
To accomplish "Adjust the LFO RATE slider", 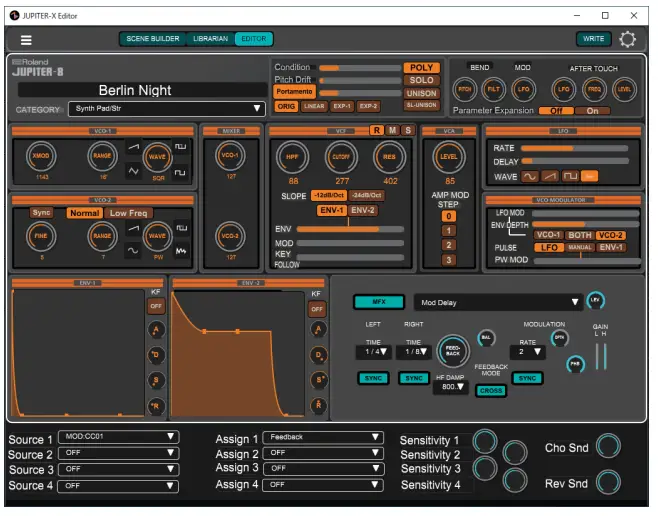I will click(574, 149).
